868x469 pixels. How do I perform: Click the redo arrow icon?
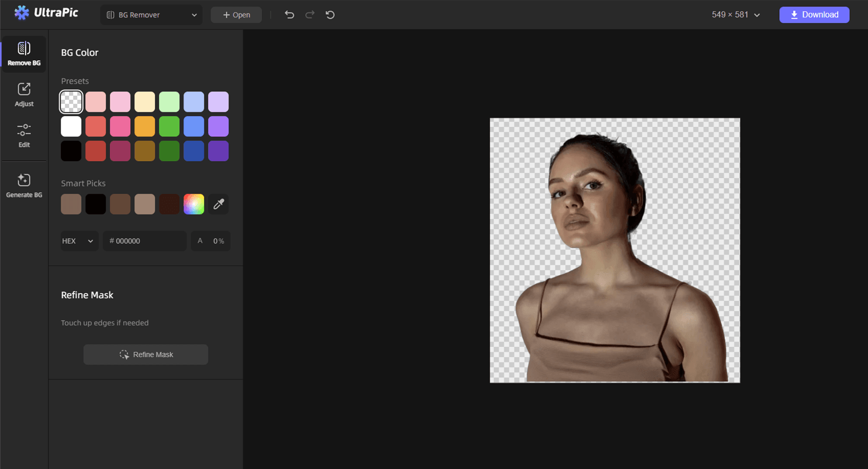coord(310,15)
